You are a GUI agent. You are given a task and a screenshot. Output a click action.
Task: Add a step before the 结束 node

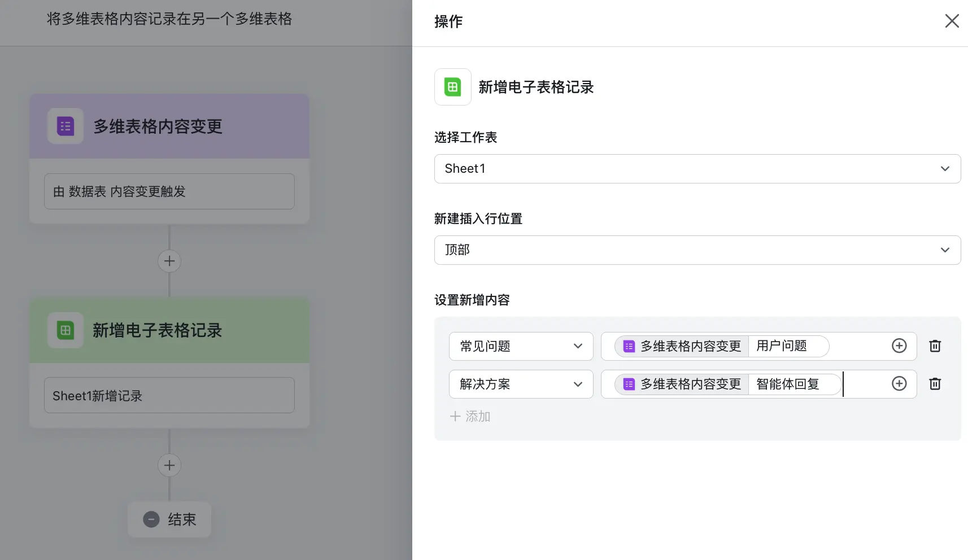(169, 465)
